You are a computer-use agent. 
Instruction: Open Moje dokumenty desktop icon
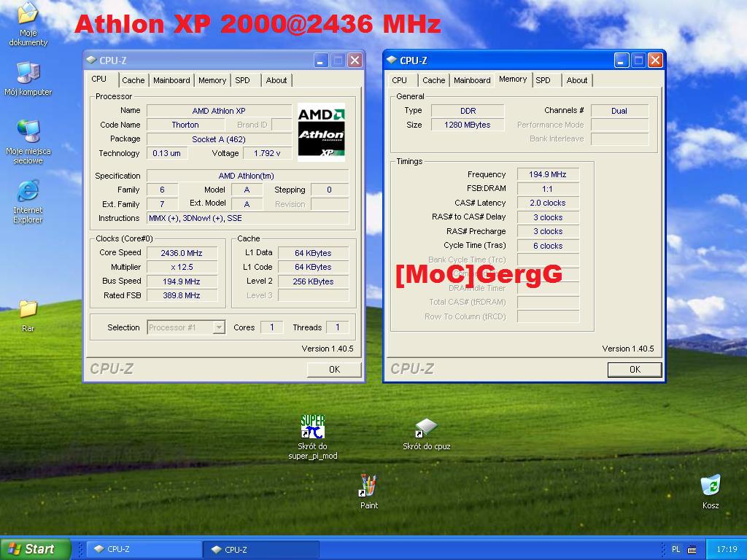[28, 24]
